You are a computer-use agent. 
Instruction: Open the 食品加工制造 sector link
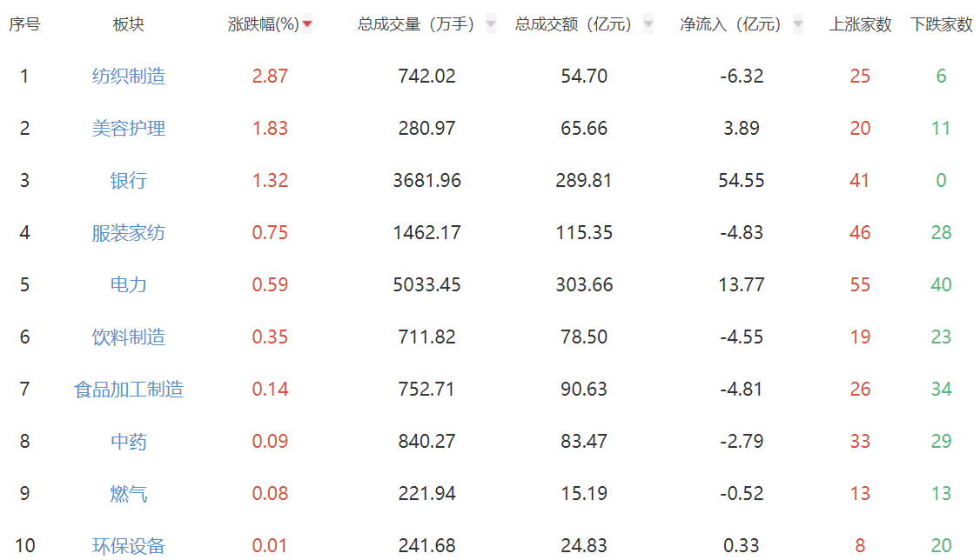[129, 390]
